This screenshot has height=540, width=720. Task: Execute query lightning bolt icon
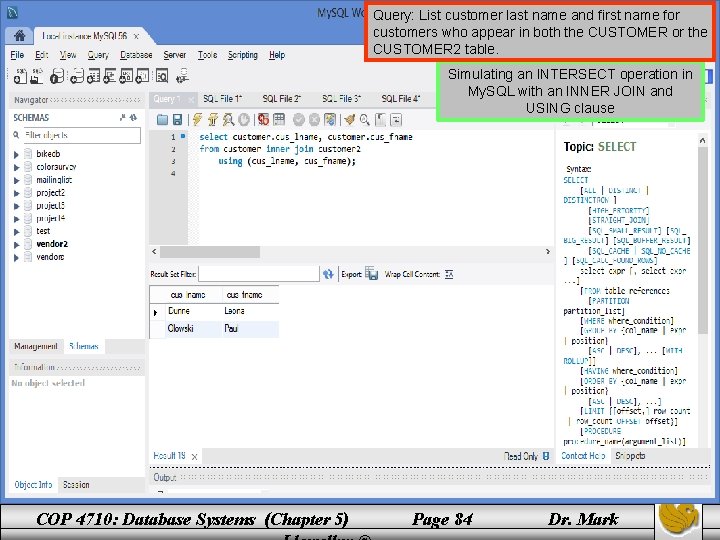[x=197, y=120]
